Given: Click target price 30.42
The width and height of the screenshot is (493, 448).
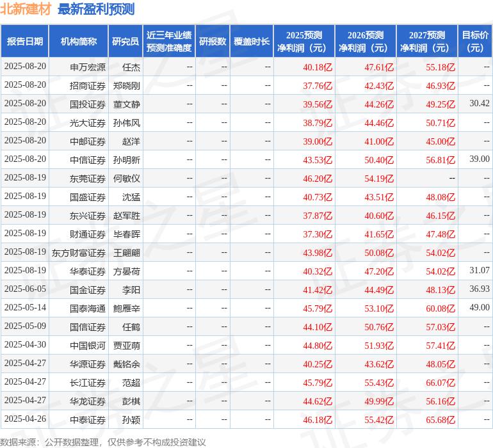Looking at the screenshot, I should (x=479, y=104).
